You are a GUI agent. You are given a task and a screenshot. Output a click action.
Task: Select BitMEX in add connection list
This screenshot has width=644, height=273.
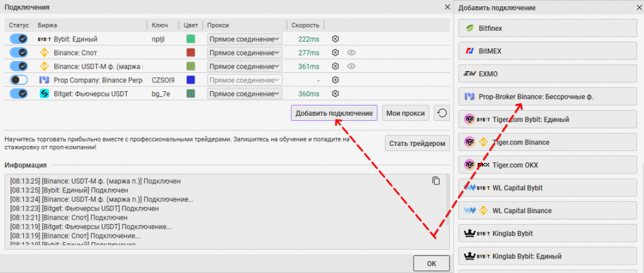coord(547,52)
